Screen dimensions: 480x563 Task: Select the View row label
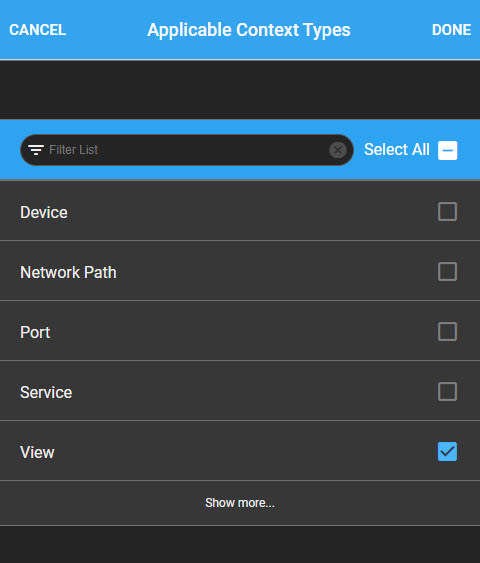tap(37, 452)
